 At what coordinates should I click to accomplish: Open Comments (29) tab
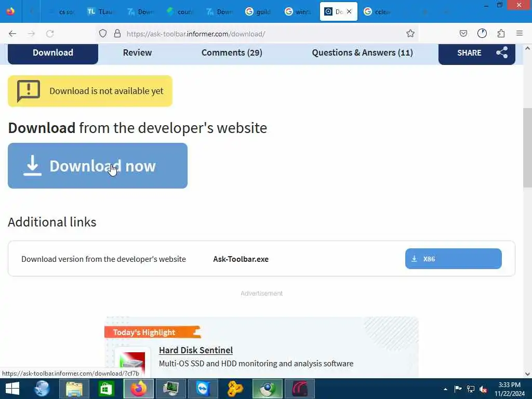click(232, 52)
